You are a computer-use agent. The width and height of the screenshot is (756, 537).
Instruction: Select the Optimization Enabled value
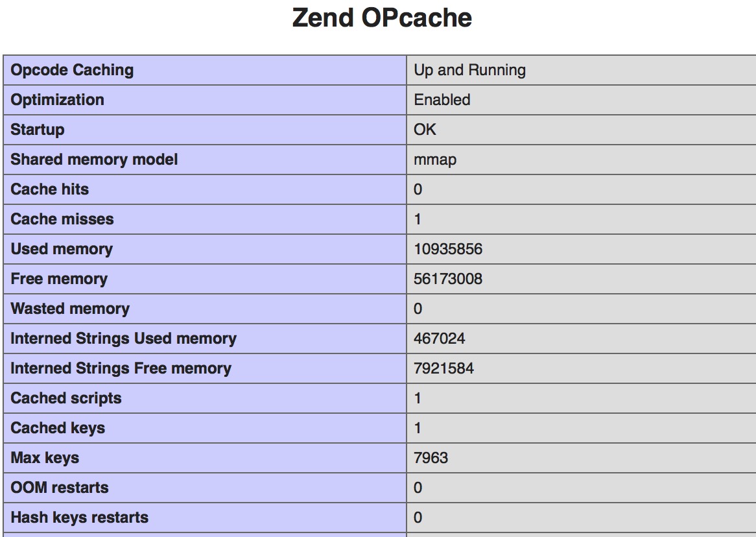442,100
